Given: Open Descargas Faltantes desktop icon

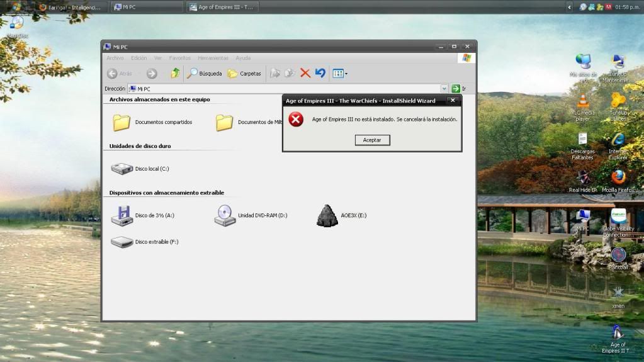Looking at the screenshot, I should coord(583,146).
